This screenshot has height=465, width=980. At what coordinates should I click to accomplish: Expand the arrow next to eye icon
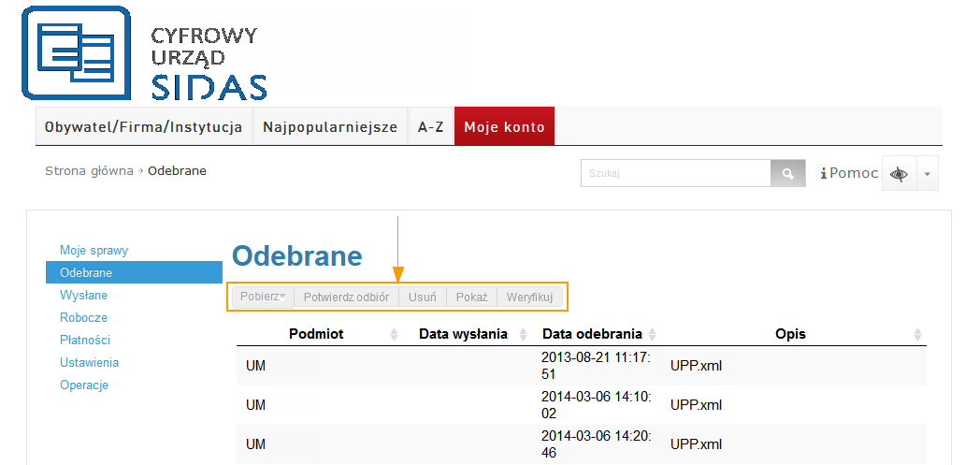point(927,174)
